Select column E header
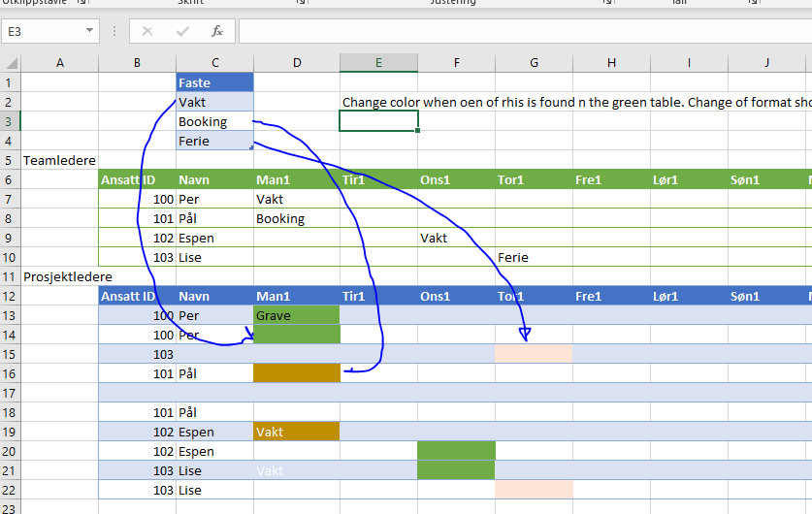 click(378, 63)
